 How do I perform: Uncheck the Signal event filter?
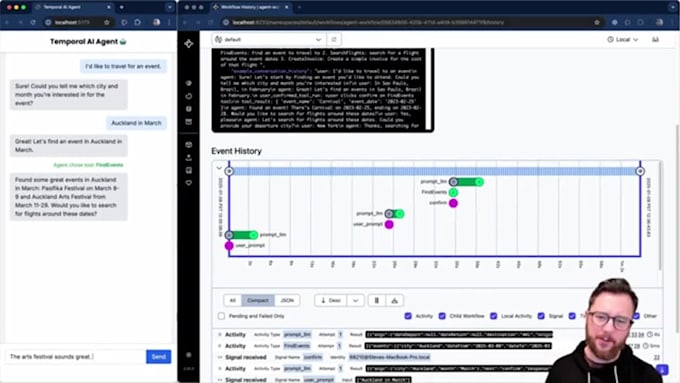[541, 316]
